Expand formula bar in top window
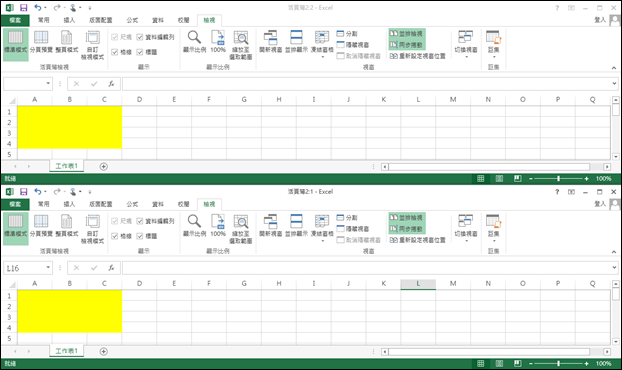Image resolution: width=622 pixels, height=370 pixels. pos(614,84)
